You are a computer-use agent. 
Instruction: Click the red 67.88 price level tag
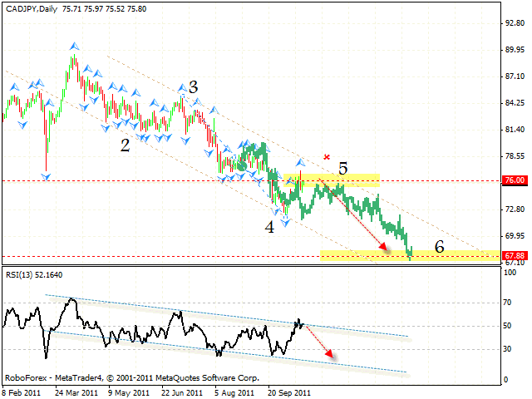coord(515,255)
